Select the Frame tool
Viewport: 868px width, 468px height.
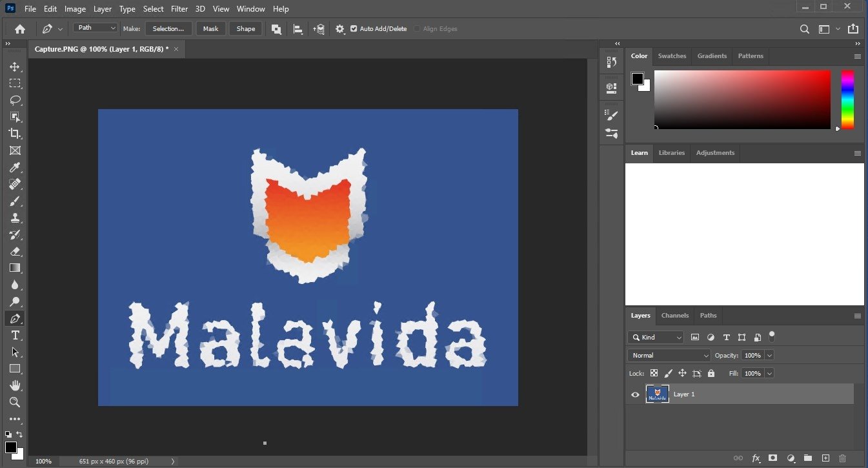(15, 150)
